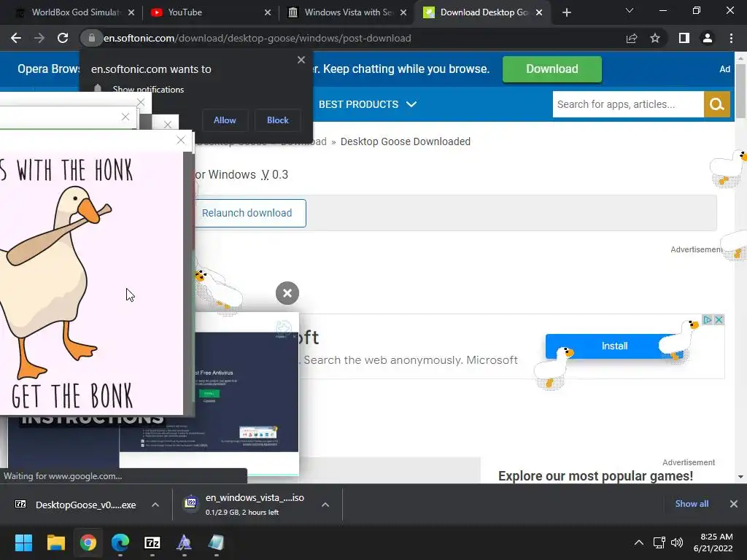Click Relaunch download button
Screen dimensions: 747x560
(247, 214)
